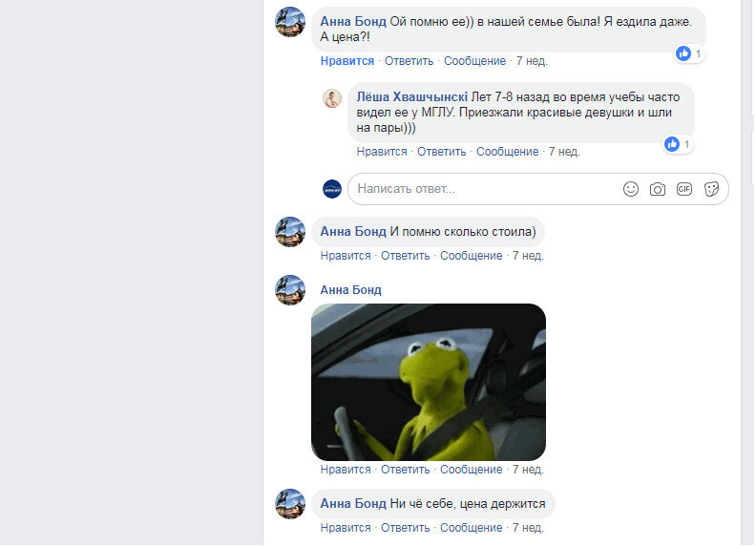The height and width of the screenshot is (546, 756).
Task: Open the sticker picker icon
Action: (x=711, y=189)
